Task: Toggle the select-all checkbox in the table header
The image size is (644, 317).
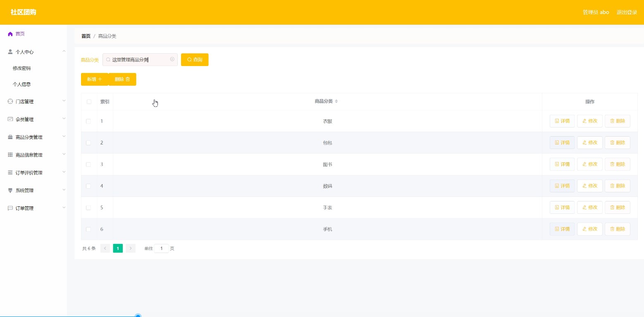Action: (89, 102)
